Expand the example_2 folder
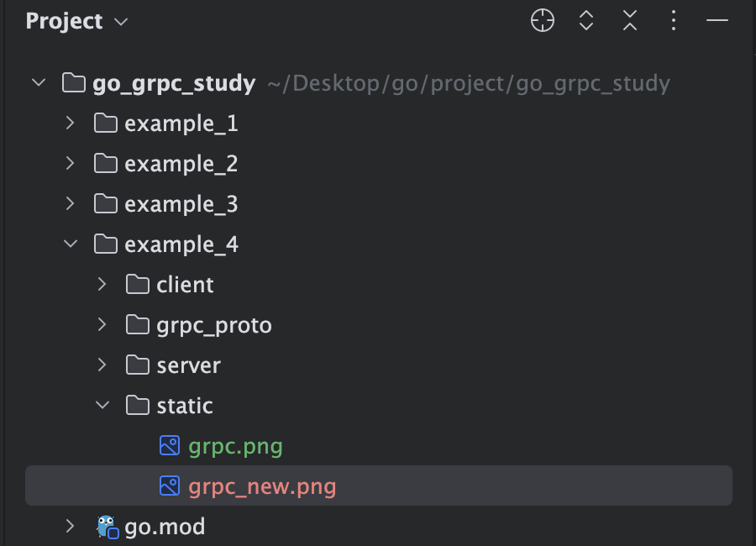756x546 pixels. coord(70,164)
